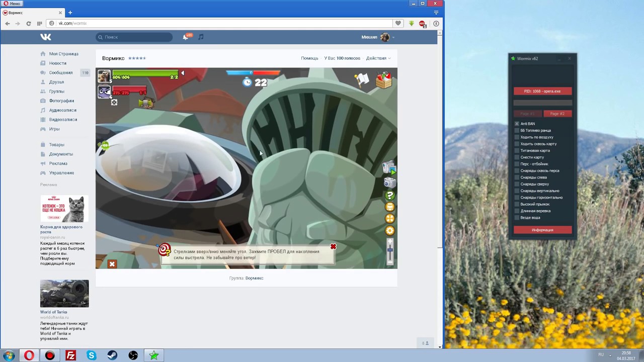The width and height of the screenshot is (644, 362).
Task: Take a game screenshot with camera icon
Action: [x=389, y=183]
